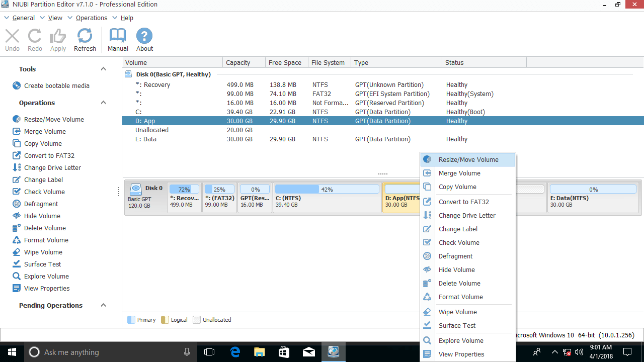Choose Merge Volume in the context menu
The height and width of the screenshot is (362, 644).
pyautogui.click(x=468, y=173)
